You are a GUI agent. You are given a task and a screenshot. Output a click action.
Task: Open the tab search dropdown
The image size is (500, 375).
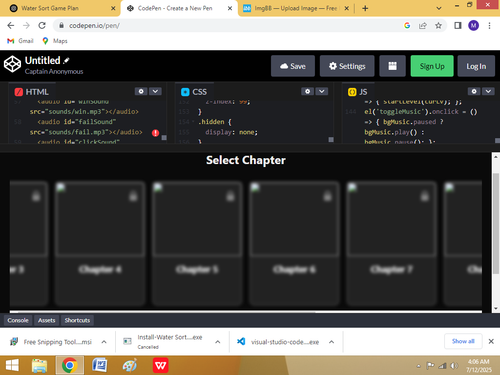click(439, 8)
